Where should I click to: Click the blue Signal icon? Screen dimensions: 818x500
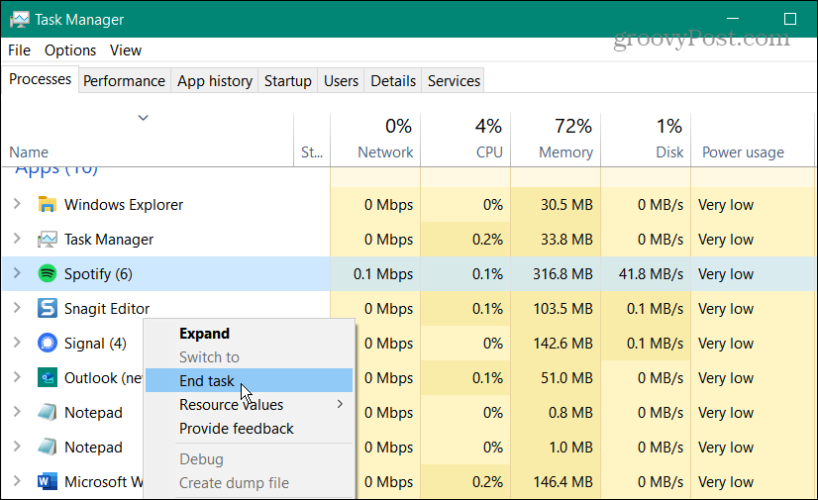point(47,343)
